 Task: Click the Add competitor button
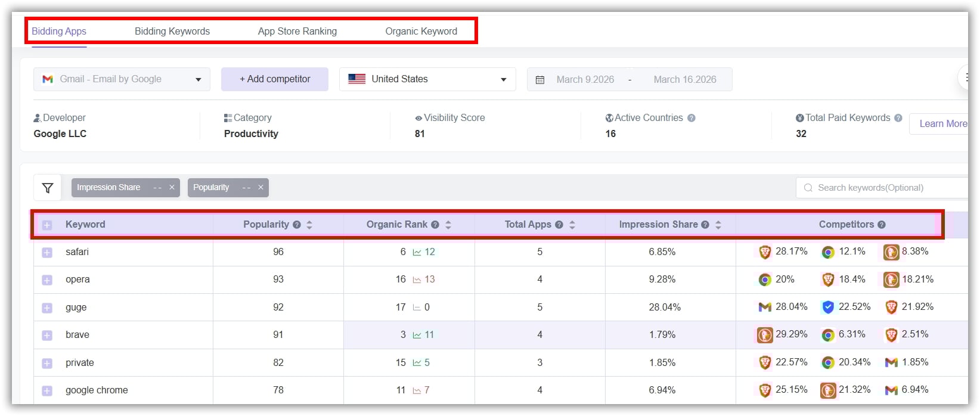[x=275, y=79]
